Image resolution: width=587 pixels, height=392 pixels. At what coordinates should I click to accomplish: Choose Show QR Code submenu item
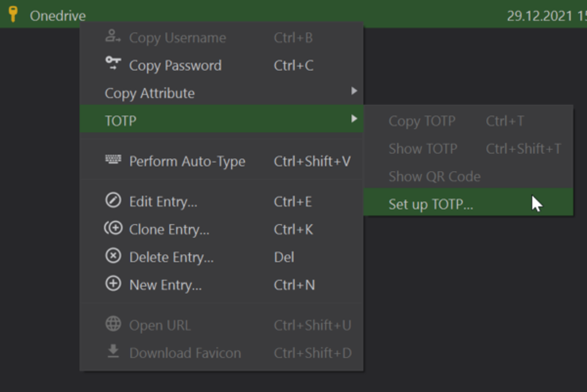tap(468, 177)
